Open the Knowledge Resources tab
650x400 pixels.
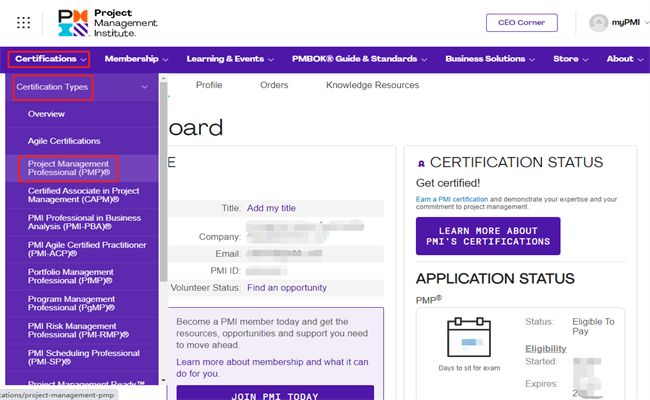tap(372, 85)
